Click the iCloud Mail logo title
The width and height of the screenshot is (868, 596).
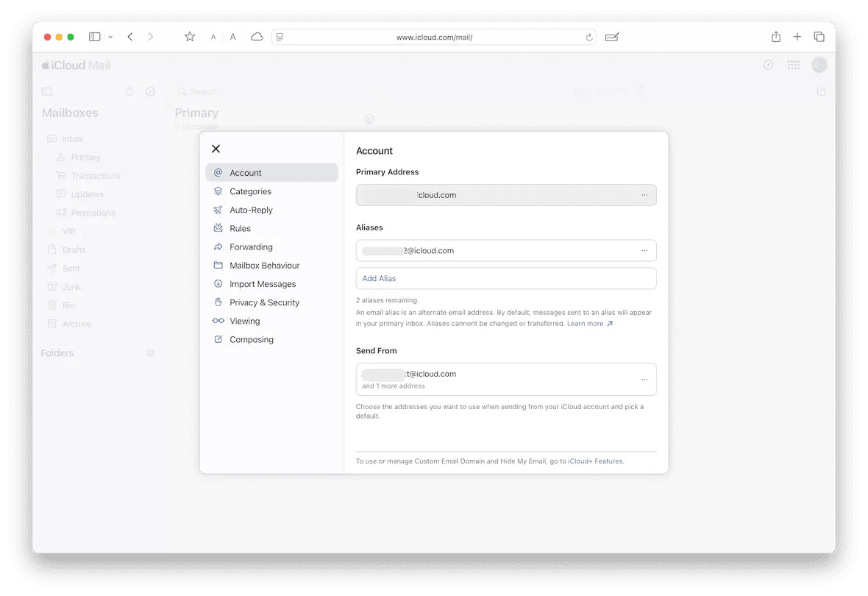pyautogui.click(x=77, y=65)
